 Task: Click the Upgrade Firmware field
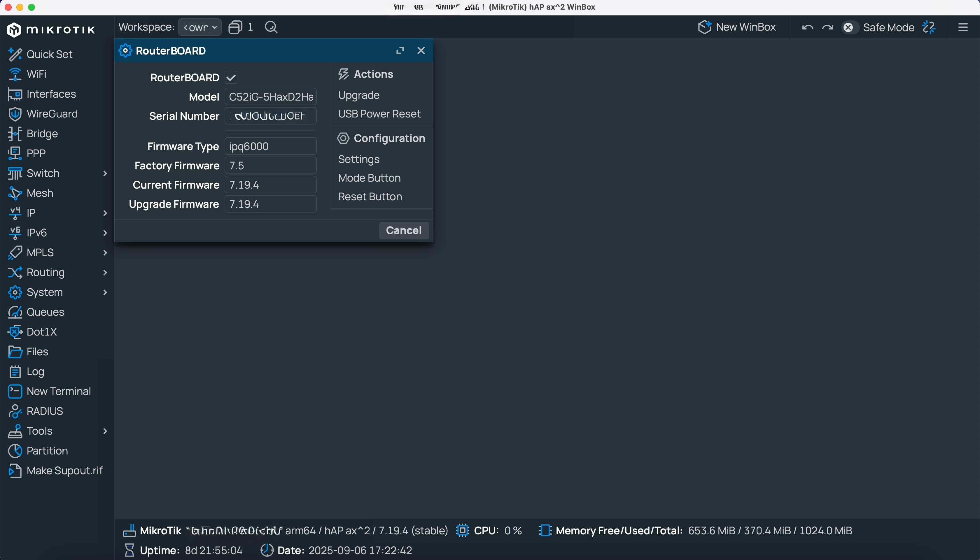pyautogui.click(x=271, y=204)
